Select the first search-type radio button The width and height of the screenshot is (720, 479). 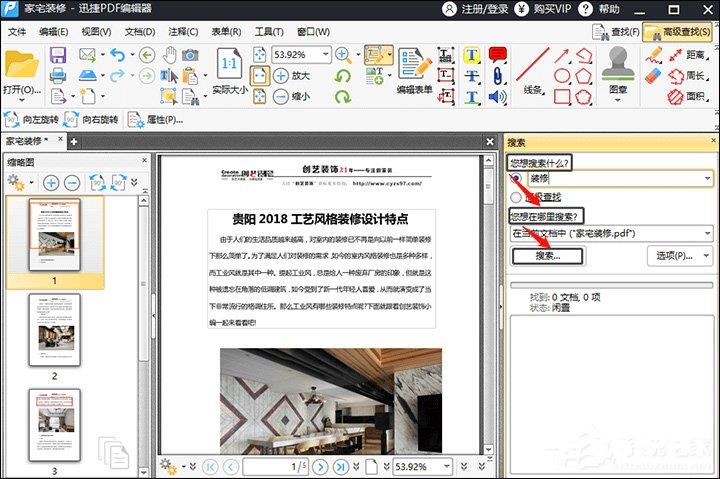(516, 177)
